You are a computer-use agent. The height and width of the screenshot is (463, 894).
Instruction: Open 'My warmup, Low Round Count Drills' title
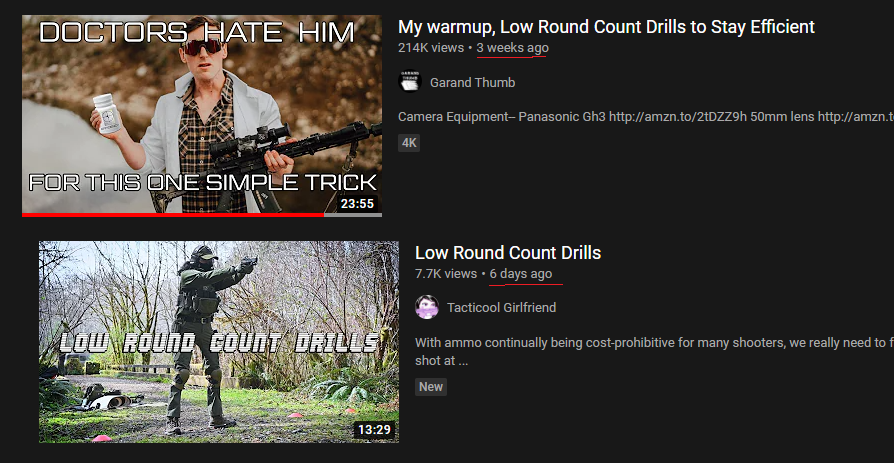pyautogui.click(x=606, y=27)
